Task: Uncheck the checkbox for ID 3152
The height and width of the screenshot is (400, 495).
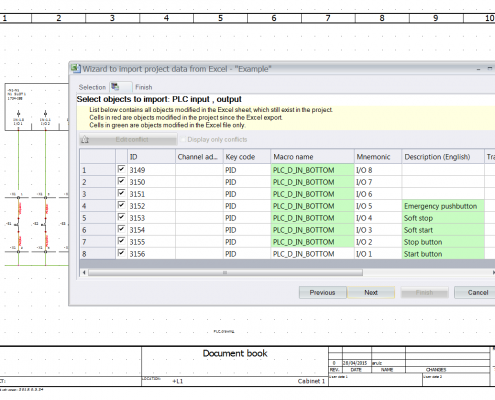Action: point(121,205)
